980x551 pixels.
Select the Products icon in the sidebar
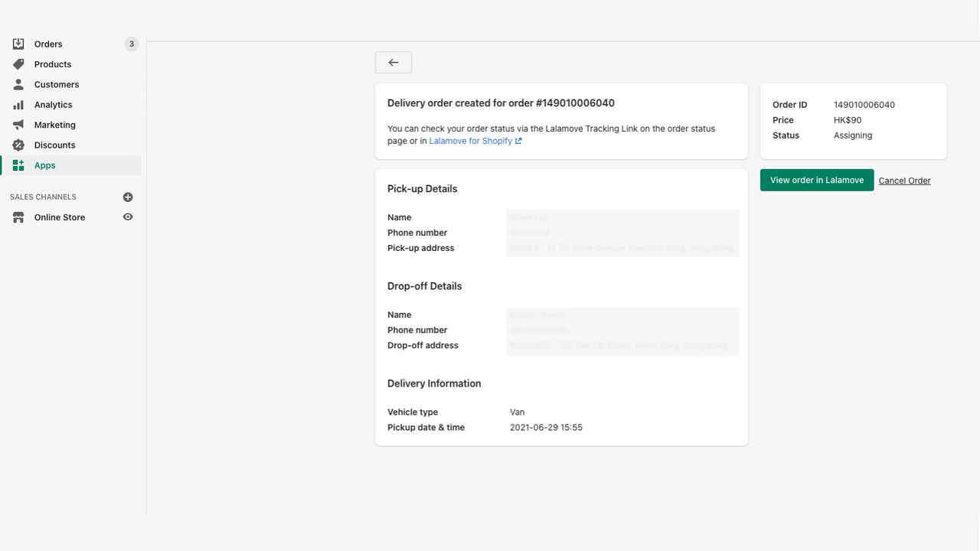click(18, 64)
